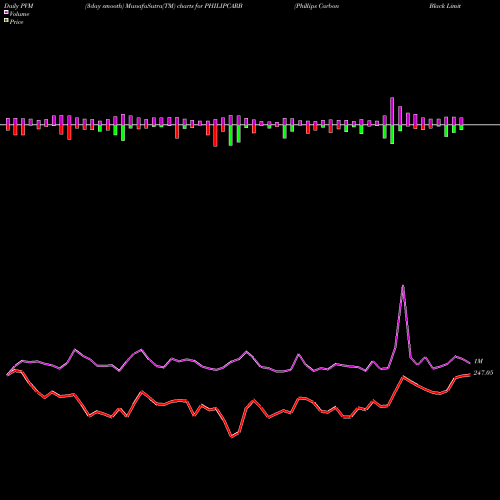Click the 'Daily PVM' title text
The width and height of the screenshot is (500, 500).
(19, 6)
